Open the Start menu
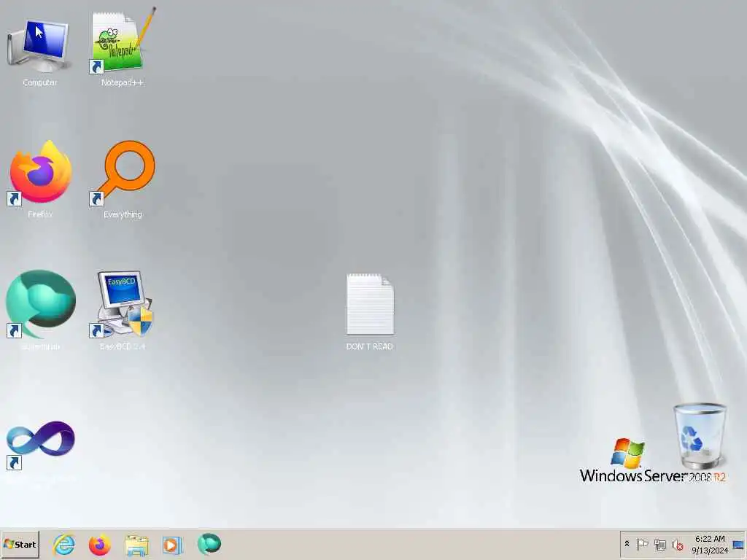This screenshot has width=747, height=560. 20,544
